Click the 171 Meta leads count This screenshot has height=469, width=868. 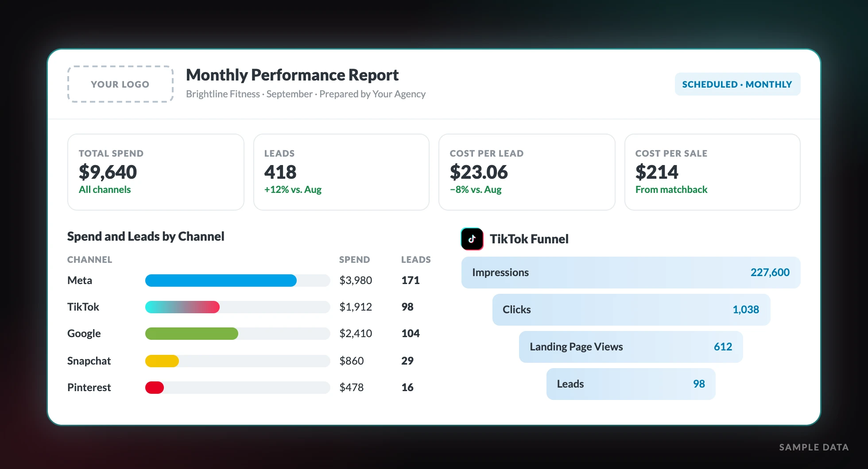[411, 281]
